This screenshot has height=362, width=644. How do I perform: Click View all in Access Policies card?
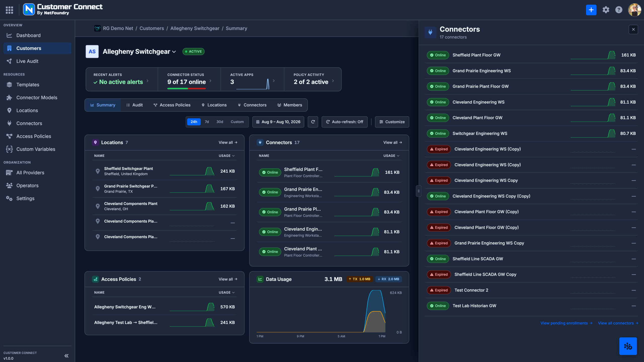click(x=228, y=279)
